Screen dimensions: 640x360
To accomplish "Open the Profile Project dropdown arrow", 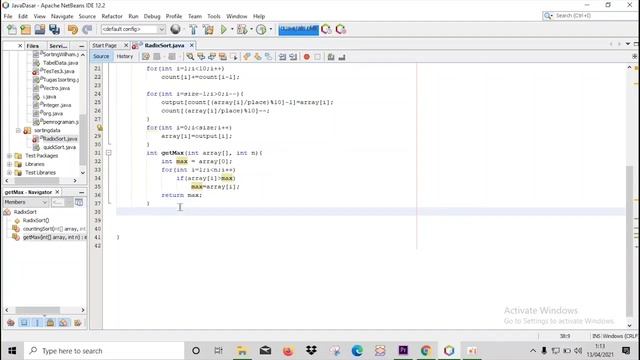I will 271,29.
